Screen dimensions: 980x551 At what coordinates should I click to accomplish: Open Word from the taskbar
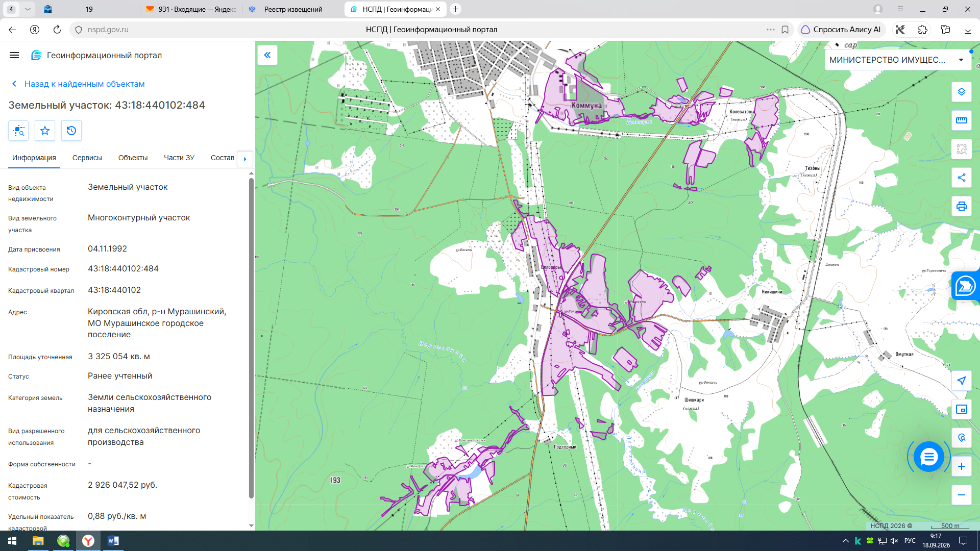coord(113,541)
